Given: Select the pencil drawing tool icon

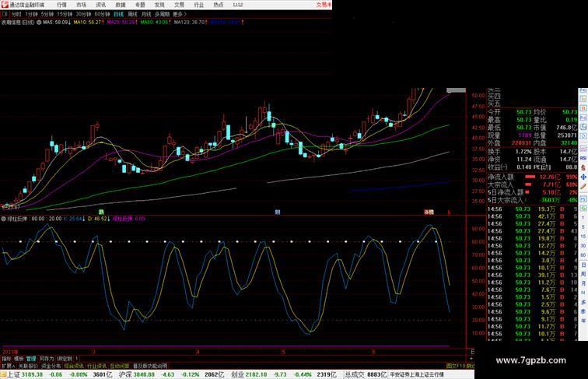Looking at the screenshot, I should pos(583,186).
